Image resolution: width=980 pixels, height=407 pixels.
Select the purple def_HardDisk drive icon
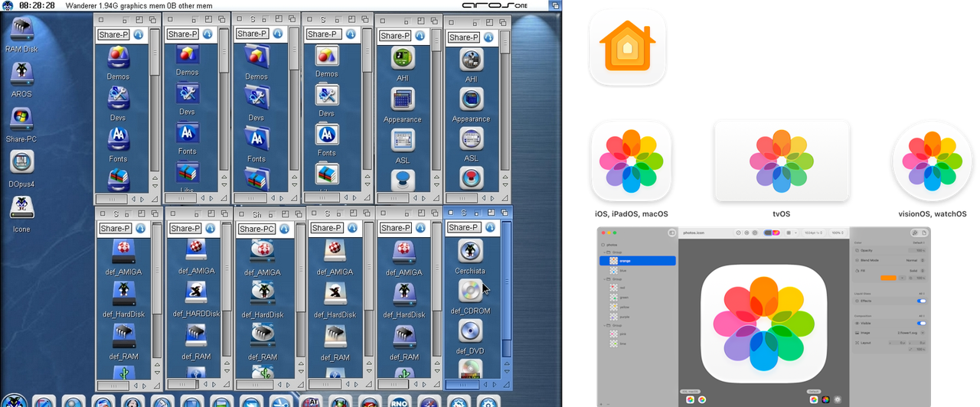coord(403,294)
